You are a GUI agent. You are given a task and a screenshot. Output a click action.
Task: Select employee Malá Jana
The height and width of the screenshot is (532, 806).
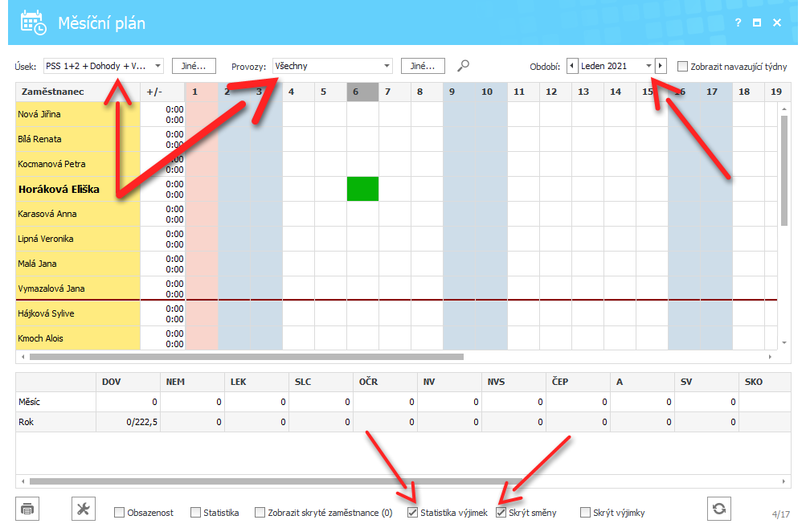pyautogui.click(x=78, y=264)
